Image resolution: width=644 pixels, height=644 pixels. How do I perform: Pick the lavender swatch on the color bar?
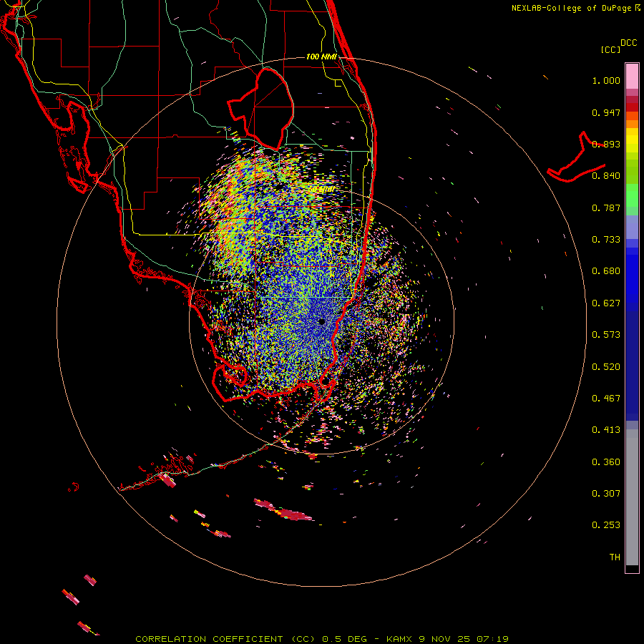(x=632, y=227)
